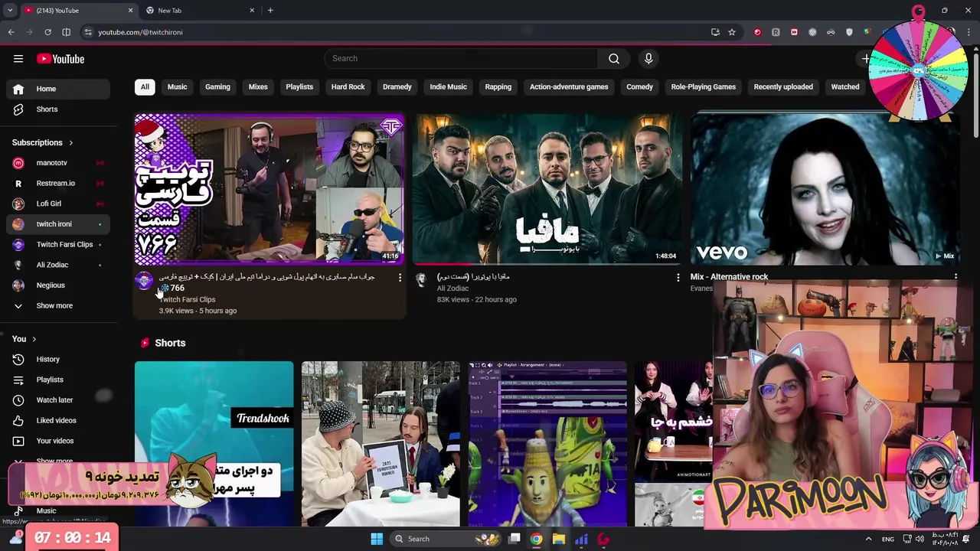The width and height of the screenshot is (980, 551).
Task: Click install app icon in address bar
Action: tap(715, 32)
